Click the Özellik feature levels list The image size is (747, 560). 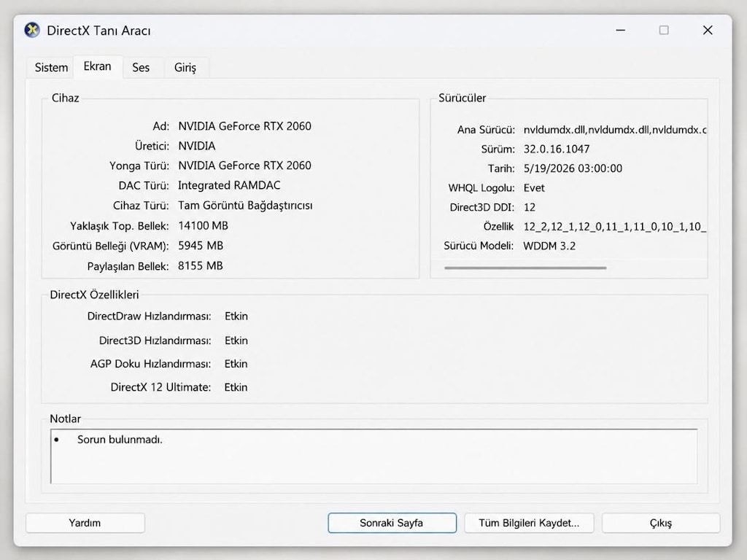click(614, 227)
